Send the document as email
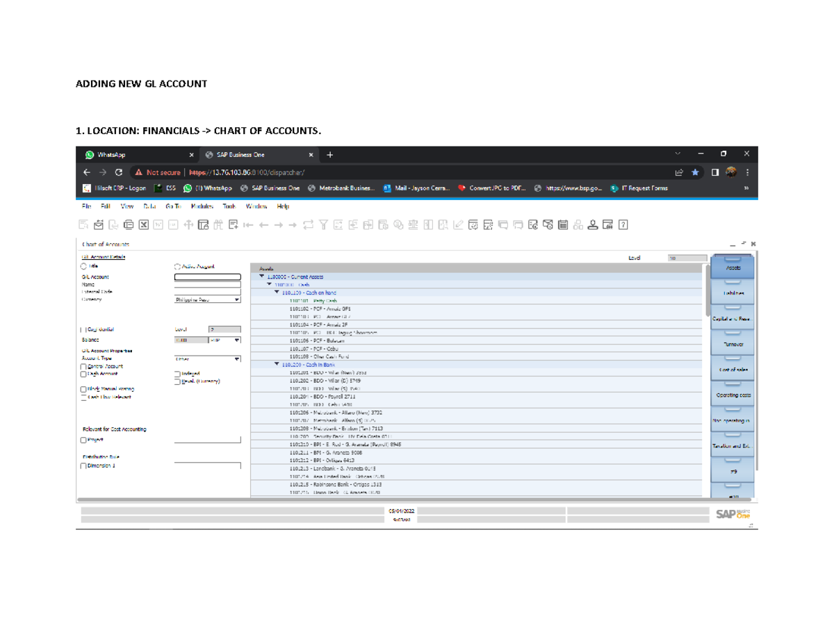The width and height of the screenshot is (834, 644). point(99,223)
